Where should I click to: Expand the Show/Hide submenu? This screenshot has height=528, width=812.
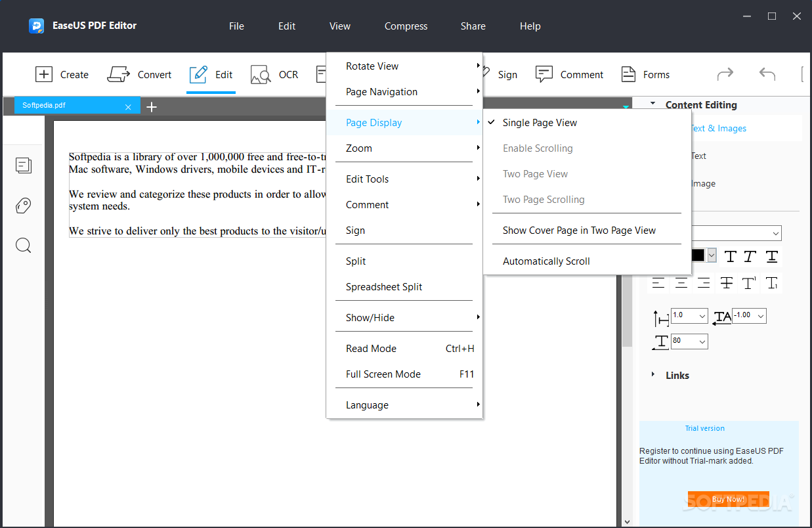click(404, 317)
